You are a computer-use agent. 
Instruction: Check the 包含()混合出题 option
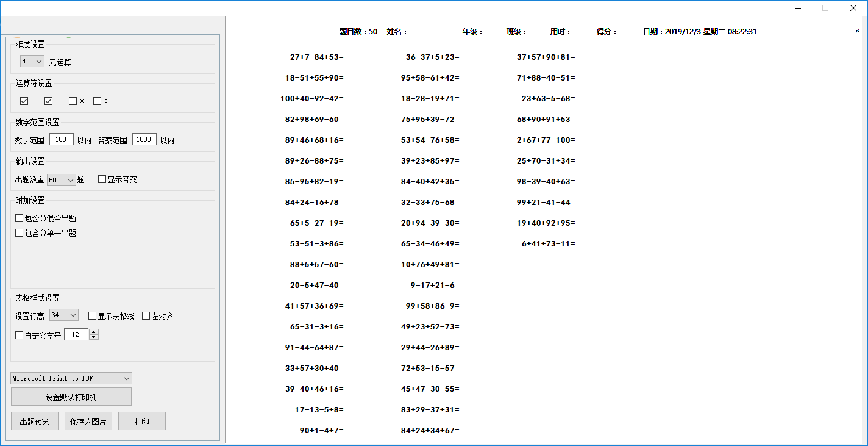tap(20, 218)
